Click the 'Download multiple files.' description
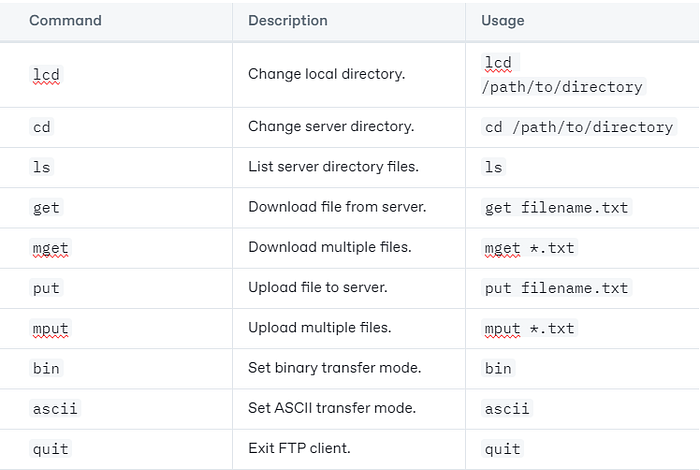 [329, 247]
